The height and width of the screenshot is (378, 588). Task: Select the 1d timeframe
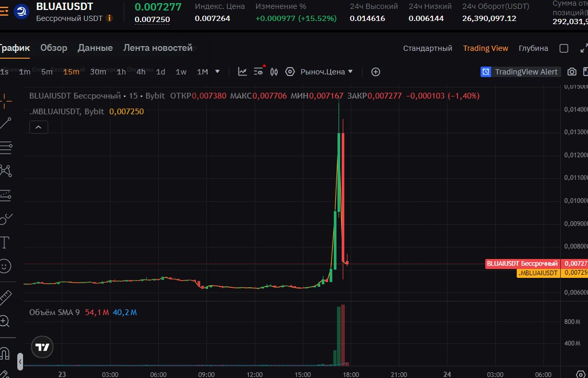[160, 72]
